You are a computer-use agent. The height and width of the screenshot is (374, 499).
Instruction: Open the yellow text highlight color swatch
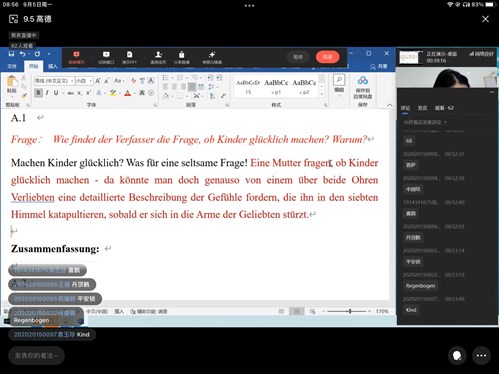coord(113,93)
